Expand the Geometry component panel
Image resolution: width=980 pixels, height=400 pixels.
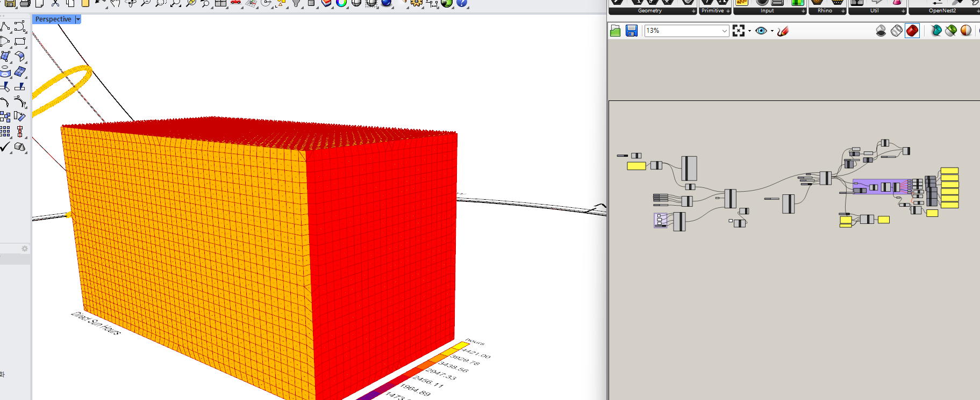coord(693,11)
